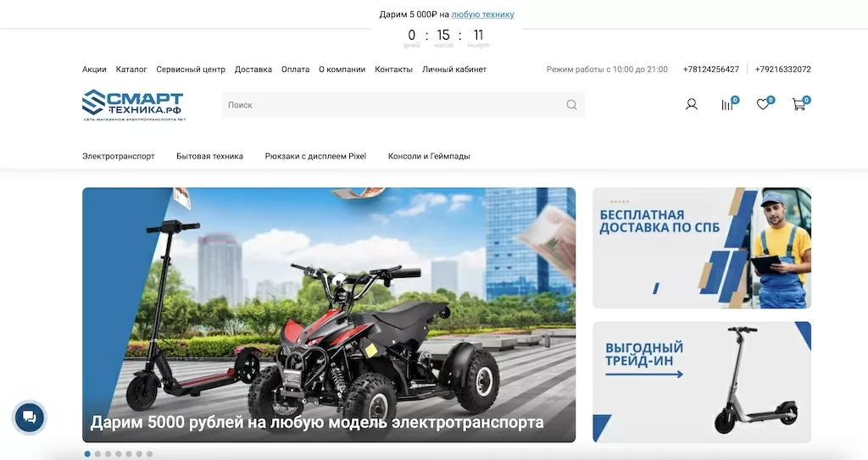Click the Смарт Техника.рф logo
The height and width of the screenshot is (460, 868).
(134, 104)
